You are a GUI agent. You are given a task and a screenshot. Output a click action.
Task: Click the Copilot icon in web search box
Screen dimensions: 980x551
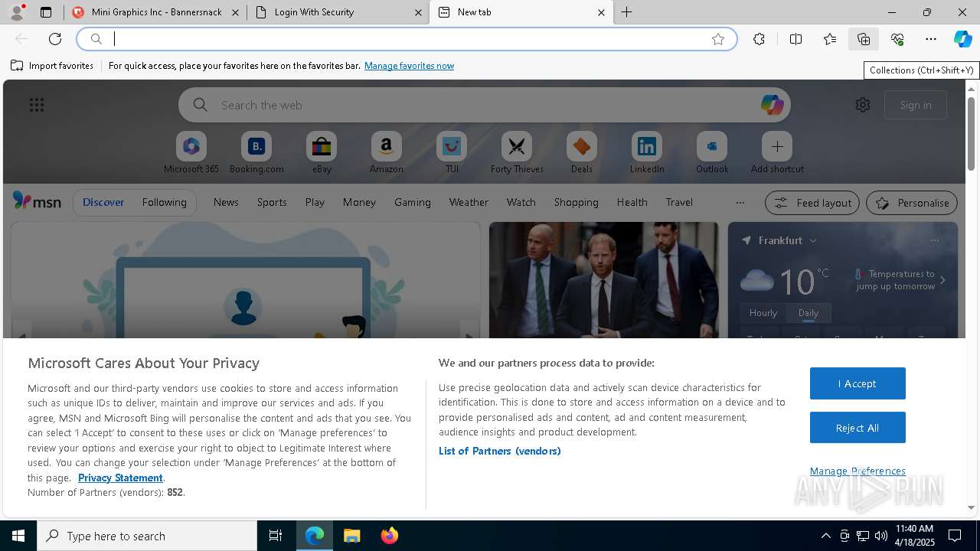pos(772,105)
